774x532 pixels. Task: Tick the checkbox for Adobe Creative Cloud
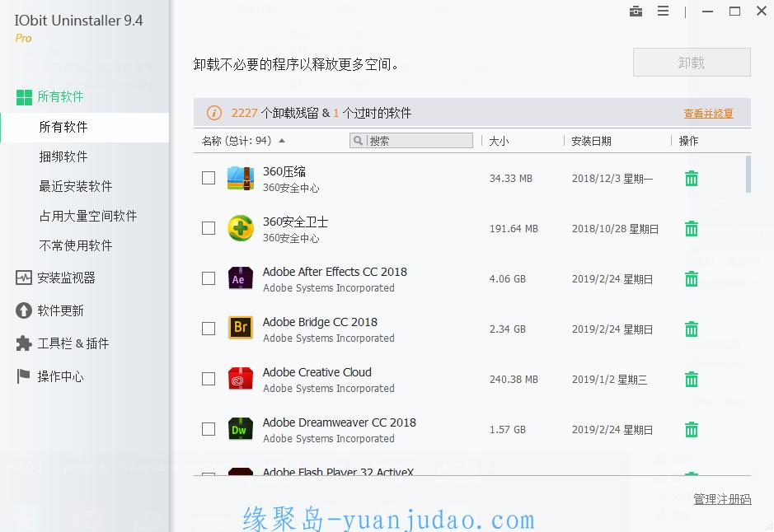click(209, 379)
